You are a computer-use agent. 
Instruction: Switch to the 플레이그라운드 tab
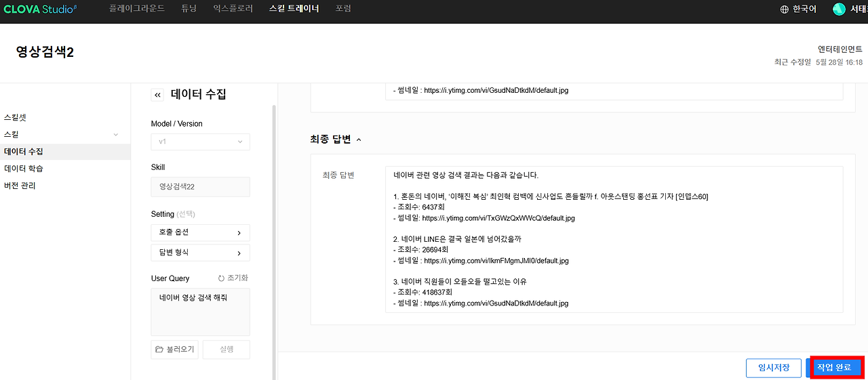tap(137, 9)
